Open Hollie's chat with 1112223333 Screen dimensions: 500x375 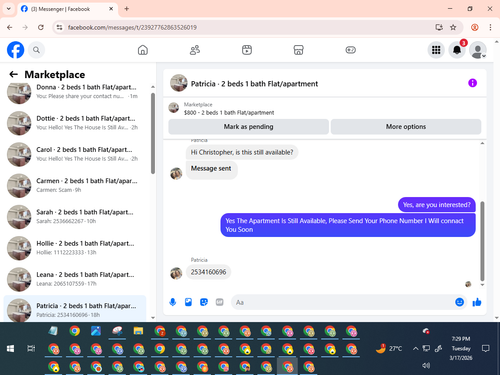click(x=75, y=248)
